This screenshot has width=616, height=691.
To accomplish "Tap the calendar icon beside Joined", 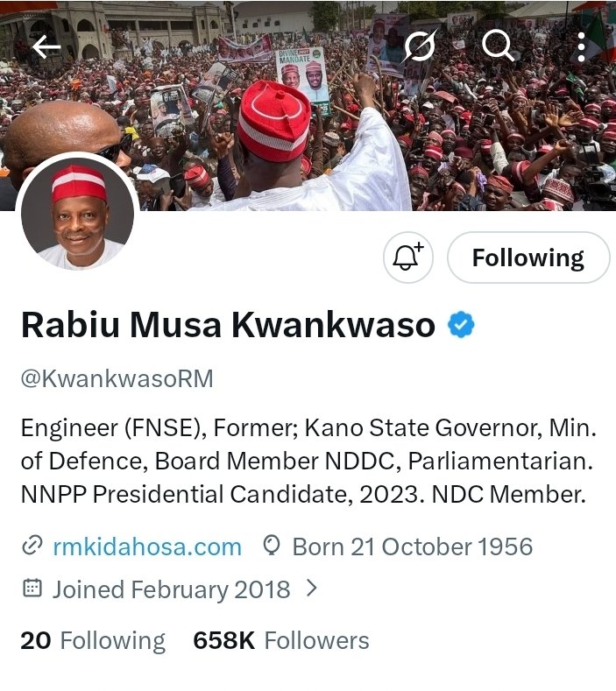I will tap(32, 588).
